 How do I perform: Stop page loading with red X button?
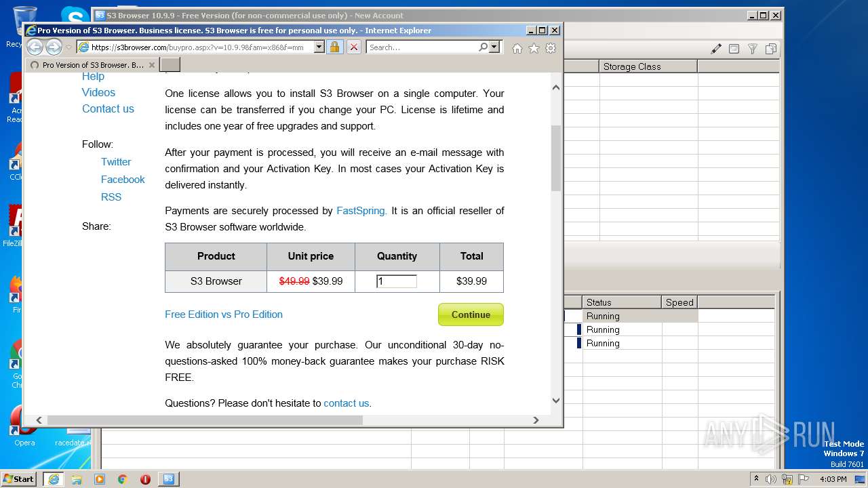(x=354, y=47)
